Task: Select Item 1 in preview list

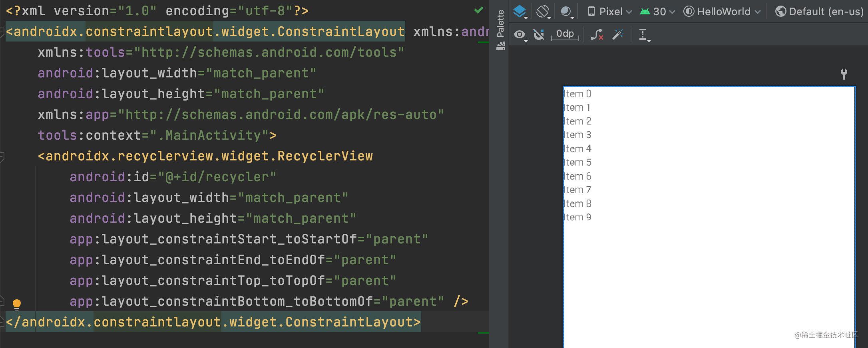Action: (577, 107)
